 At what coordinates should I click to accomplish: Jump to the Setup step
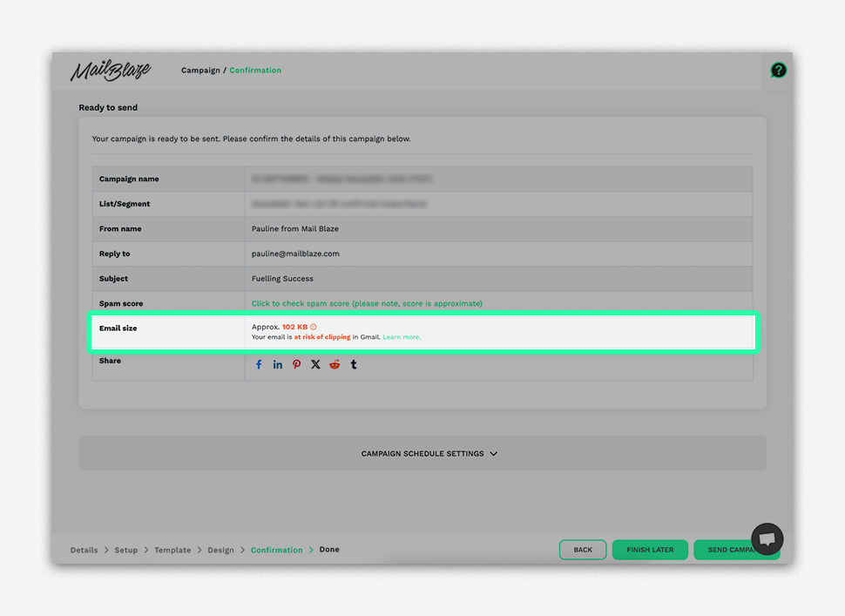(126, 551)
